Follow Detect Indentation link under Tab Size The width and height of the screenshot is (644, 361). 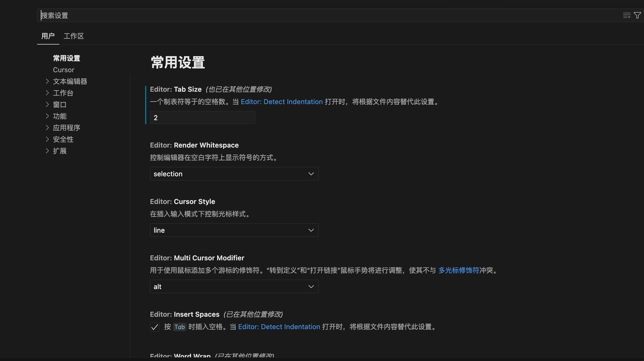pyautogui.click(x=282, y=102)
